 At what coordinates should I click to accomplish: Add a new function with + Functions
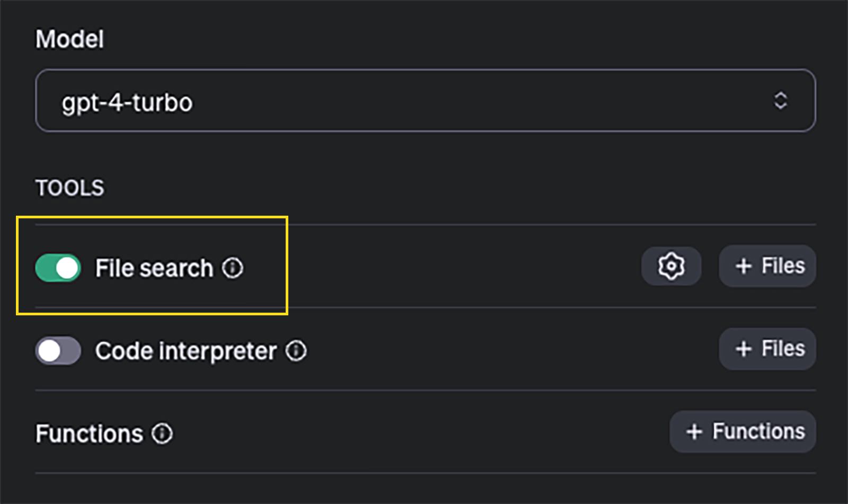coord(743,431)
